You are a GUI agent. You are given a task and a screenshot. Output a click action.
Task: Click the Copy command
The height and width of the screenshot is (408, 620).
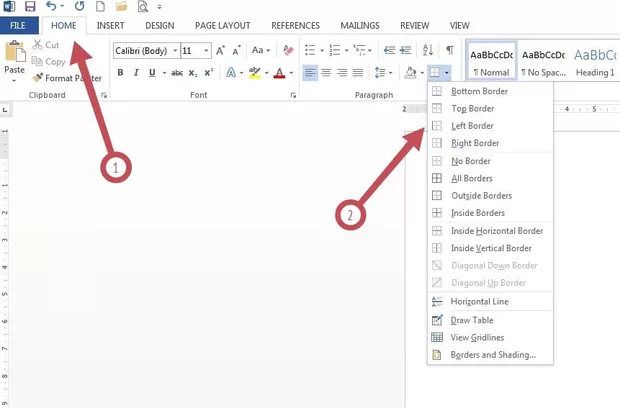48,62
